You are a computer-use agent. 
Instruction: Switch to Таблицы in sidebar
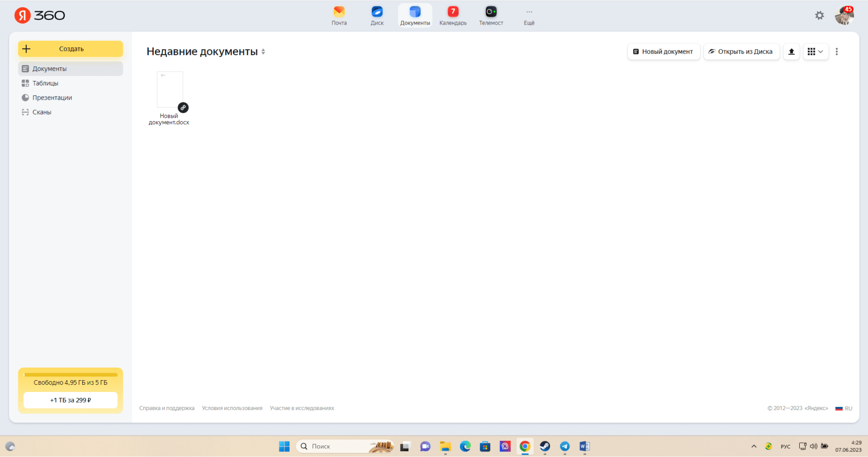click(45, 83)
